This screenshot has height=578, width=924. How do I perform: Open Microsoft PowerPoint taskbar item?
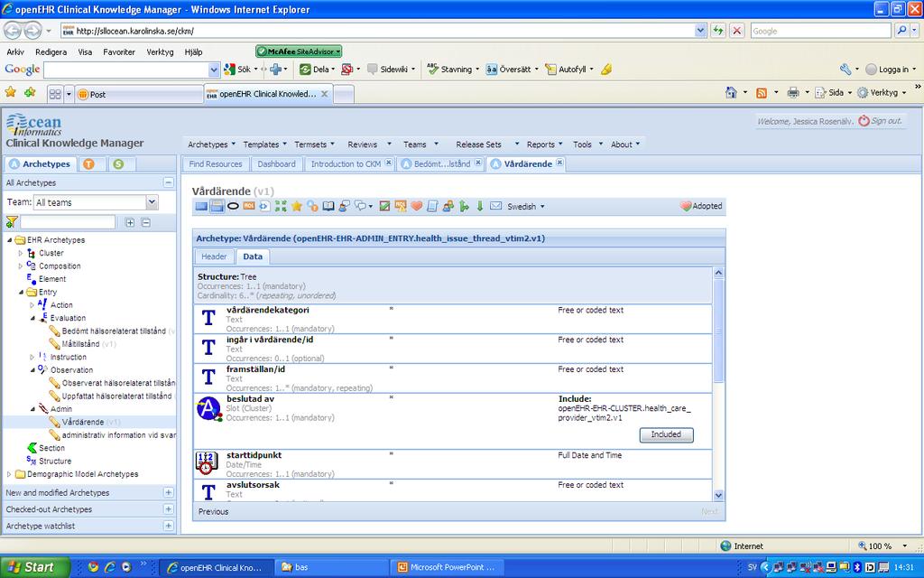pos(447,567)
